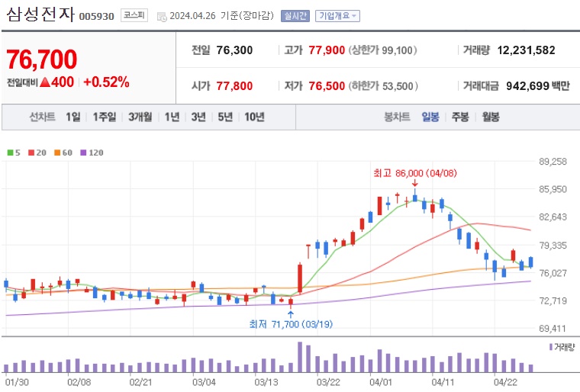Screen dimensions: 580x392
Task: Open the 기업개요 dropdown
Action: click(337, 16)
